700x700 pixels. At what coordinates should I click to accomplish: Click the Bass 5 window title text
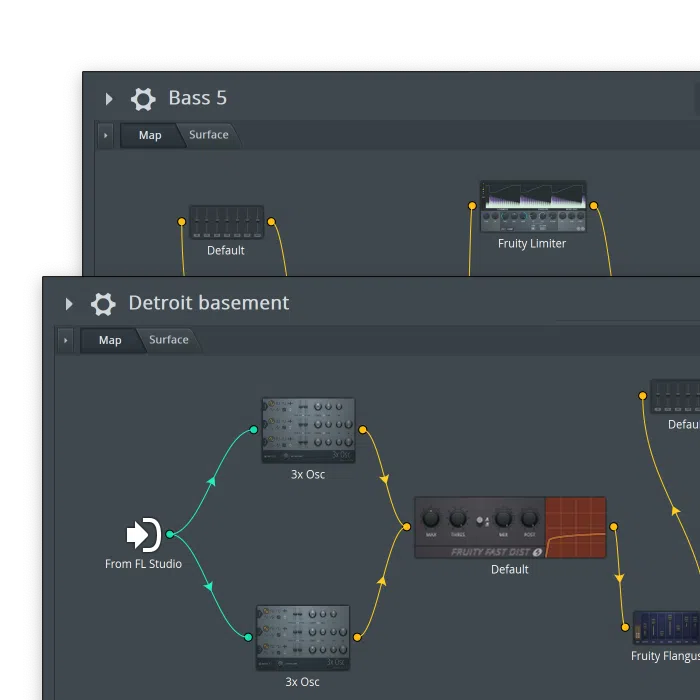click(198, 98)
